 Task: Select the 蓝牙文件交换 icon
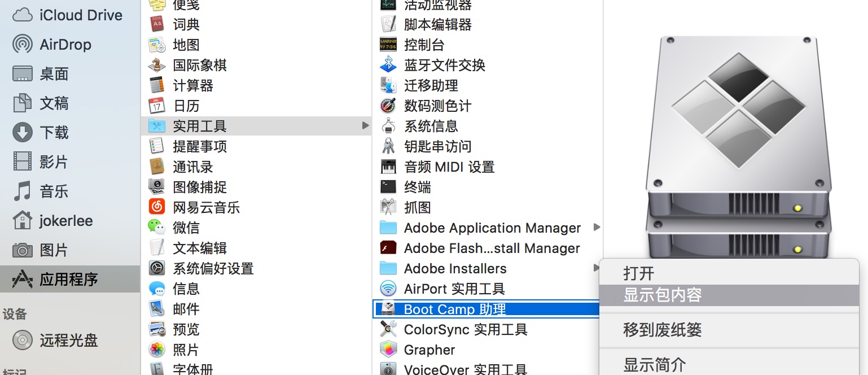tap(388, 65)
